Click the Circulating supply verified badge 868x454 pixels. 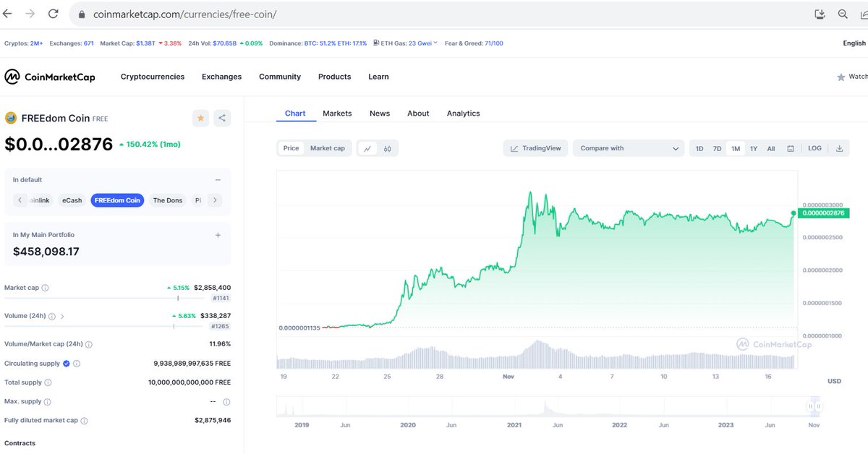pyautogui.click(x=67, y=364)
